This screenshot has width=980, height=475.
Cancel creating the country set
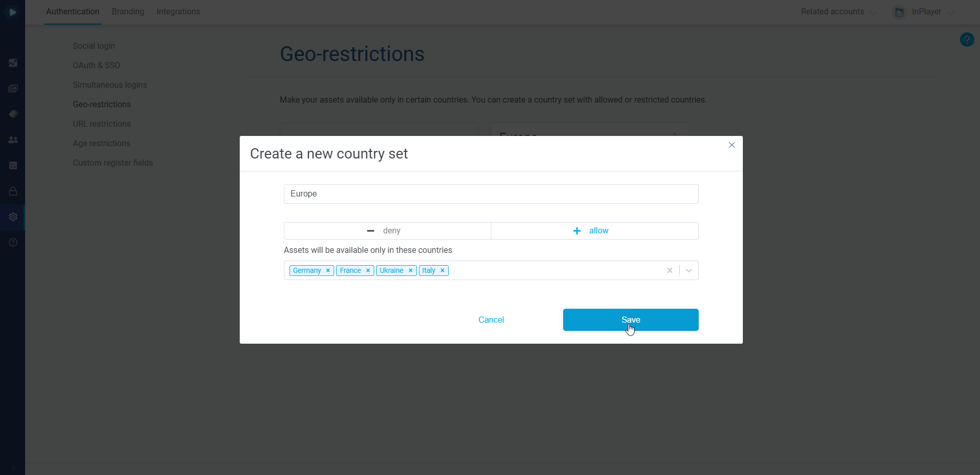click(x=491, y=320)
